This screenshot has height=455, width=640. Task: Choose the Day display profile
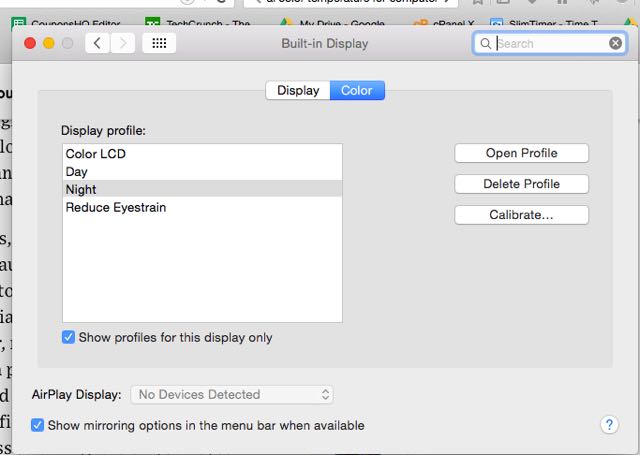click(202, 172)
